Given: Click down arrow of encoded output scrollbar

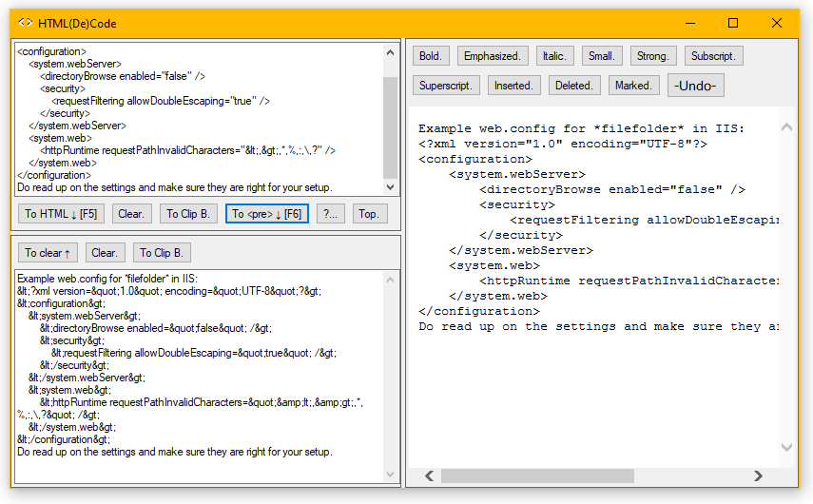Looking at the screenshot, I should (x=391, y=474).
